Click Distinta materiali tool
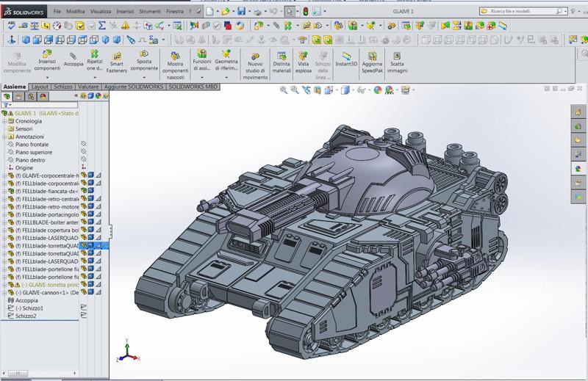The height and width of the screenshot is (381, 588). coord(282,60)
